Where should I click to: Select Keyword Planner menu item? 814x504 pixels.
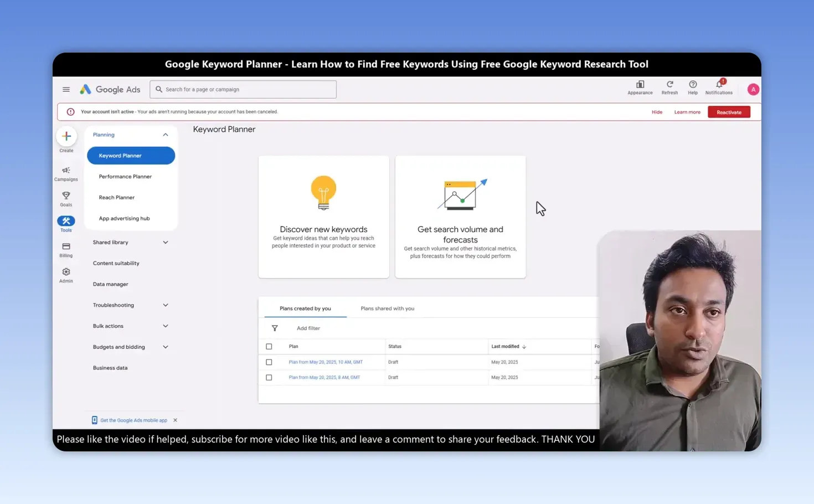point(131,156)
